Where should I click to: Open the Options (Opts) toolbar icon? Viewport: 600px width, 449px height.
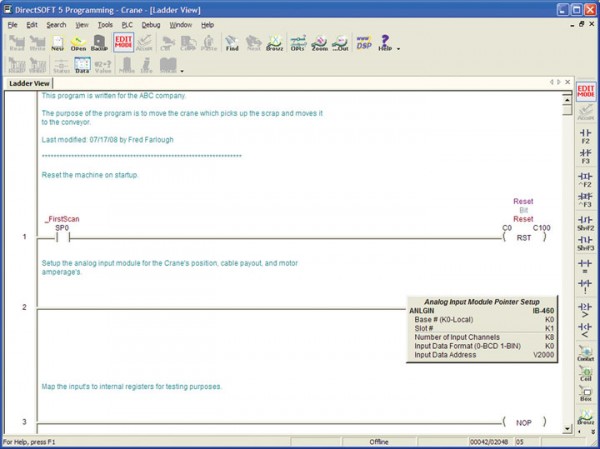[297, 43]
